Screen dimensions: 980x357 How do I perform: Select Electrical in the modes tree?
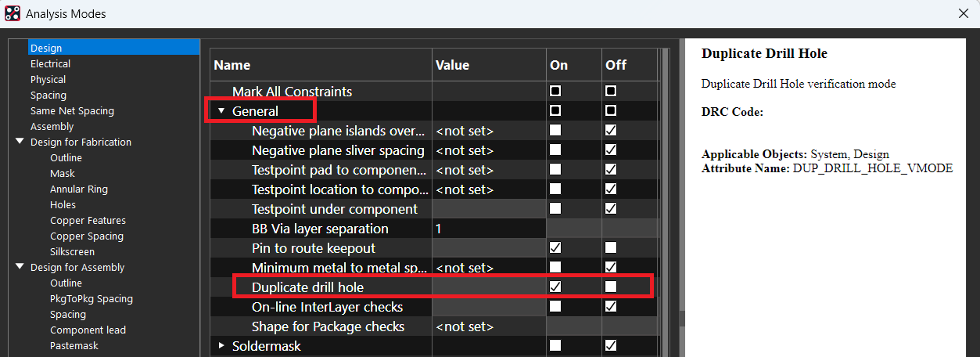pyautogui.click(x=50, y=63)
